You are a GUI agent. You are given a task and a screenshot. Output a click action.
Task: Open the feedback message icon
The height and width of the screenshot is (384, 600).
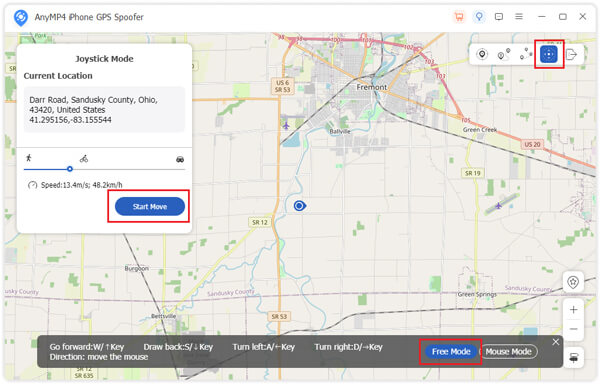coord(499,17)
